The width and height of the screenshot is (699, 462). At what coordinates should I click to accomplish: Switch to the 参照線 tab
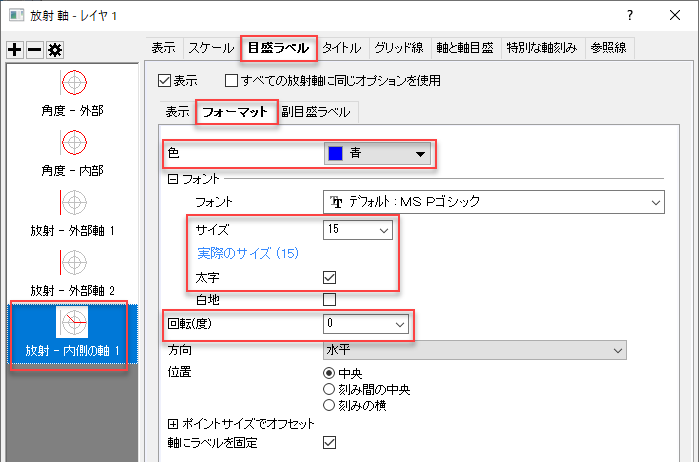pos(609,48)
